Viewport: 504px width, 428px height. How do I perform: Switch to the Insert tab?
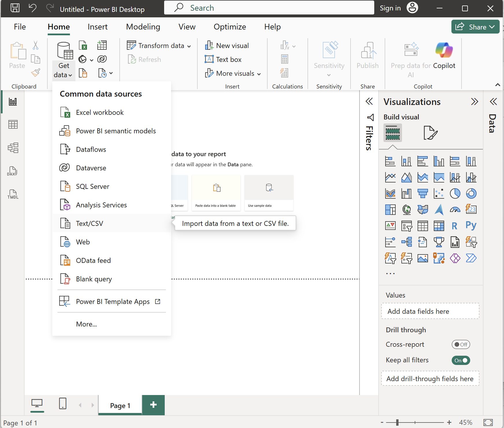pos(97,27)
